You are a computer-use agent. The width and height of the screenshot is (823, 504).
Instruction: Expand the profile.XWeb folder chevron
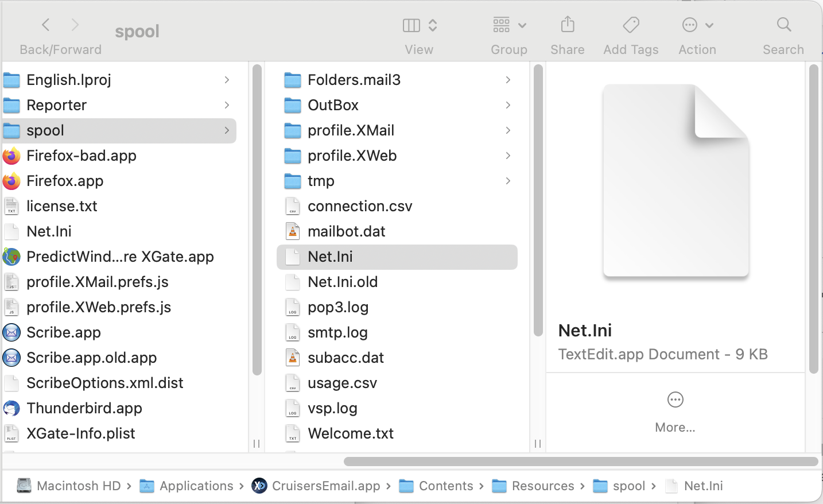tap(508, 156)
